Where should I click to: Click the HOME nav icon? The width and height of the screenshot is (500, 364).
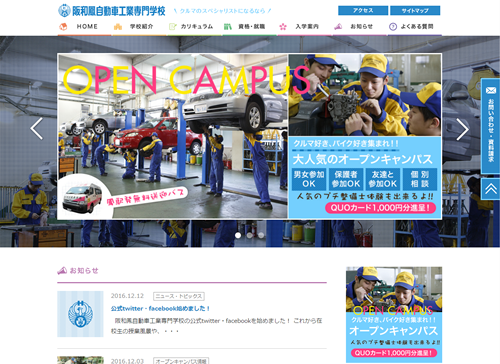tap(63, 27)
